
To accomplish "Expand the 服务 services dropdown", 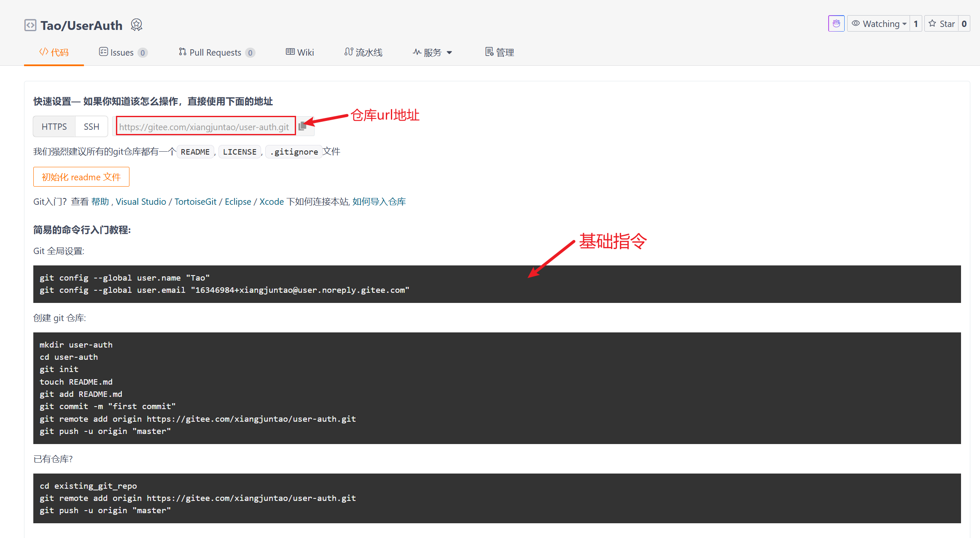I will 432,52.
